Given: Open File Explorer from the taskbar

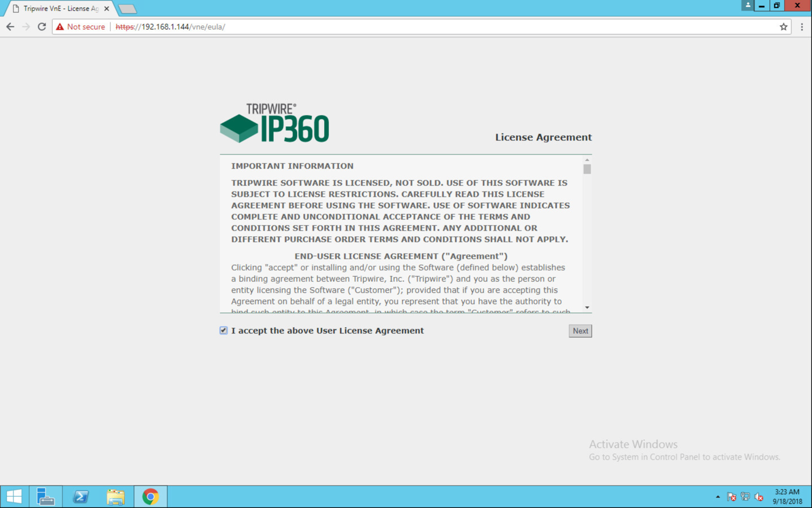Looking at the screenshot, I should pos(116,497).
